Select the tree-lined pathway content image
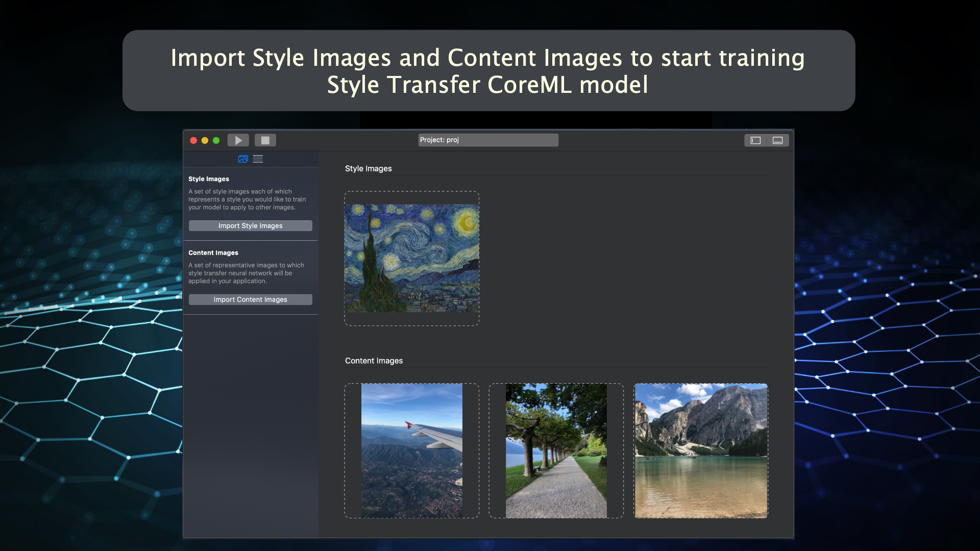The width and height of the screenshot is (980, 551). [556, 450]
